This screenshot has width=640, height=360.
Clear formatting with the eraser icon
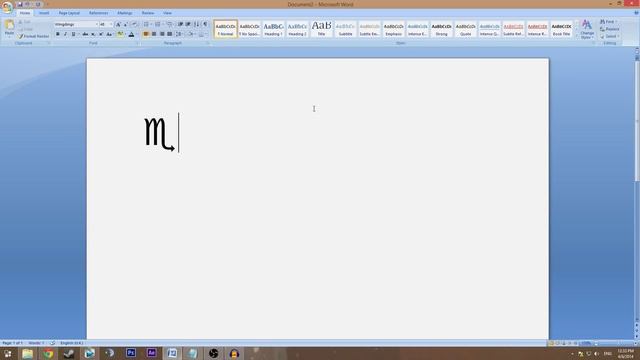coord(135,24)
